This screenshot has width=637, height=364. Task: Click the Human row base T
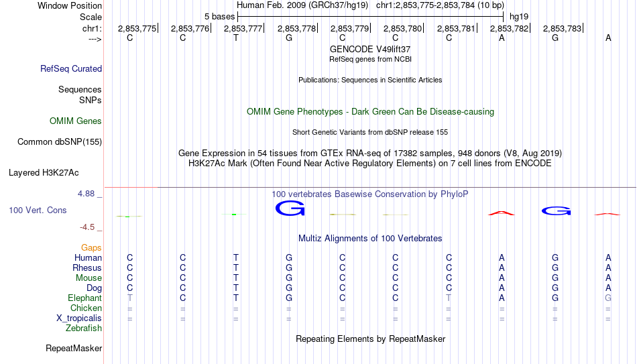235,257
